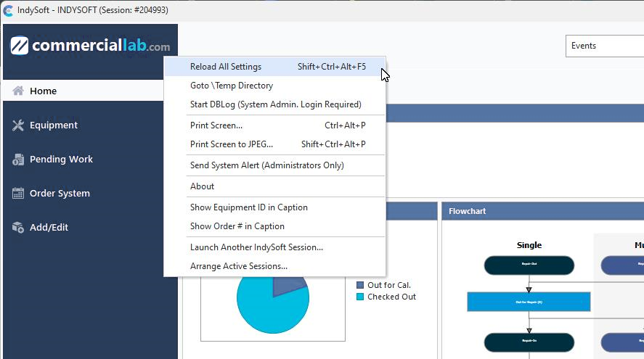Click the Home house icon
644x359 pixels.
click(x=18, y=91)
